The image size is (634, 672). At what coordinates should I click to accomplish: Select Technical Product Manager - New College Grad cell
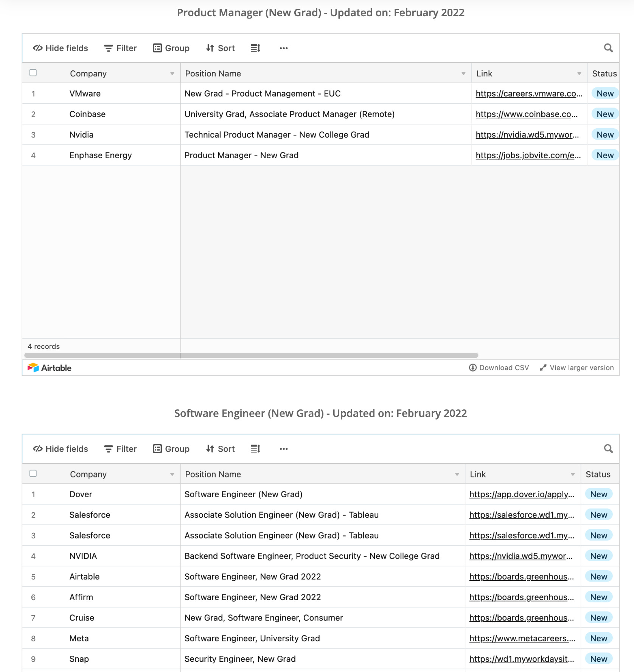[326, 135]
